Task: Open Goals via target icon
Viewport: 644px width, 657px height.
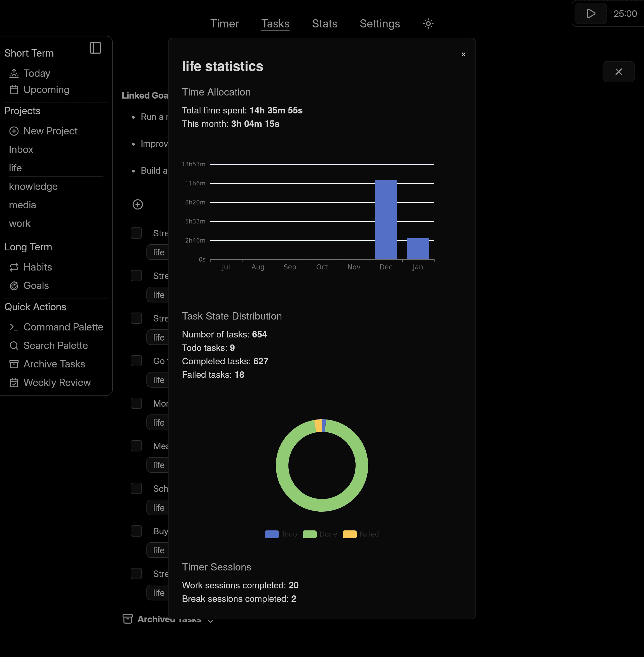Action: [14, 286]
